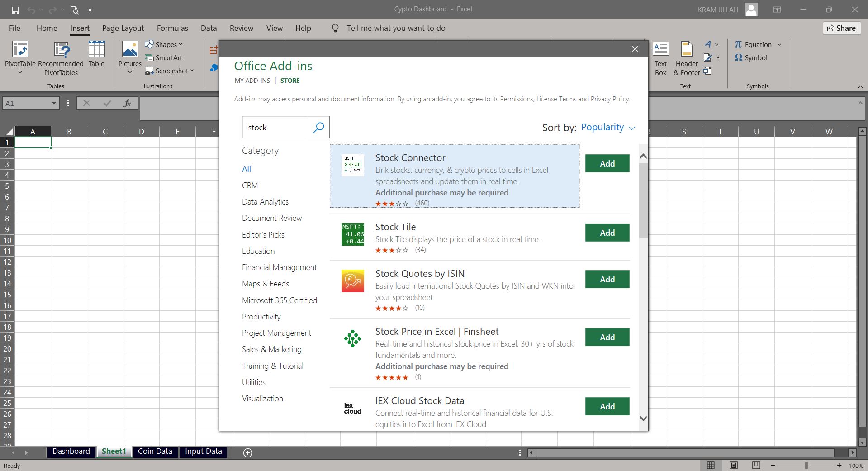Expand the Pictures dropdown arrow

coord(130,72)
